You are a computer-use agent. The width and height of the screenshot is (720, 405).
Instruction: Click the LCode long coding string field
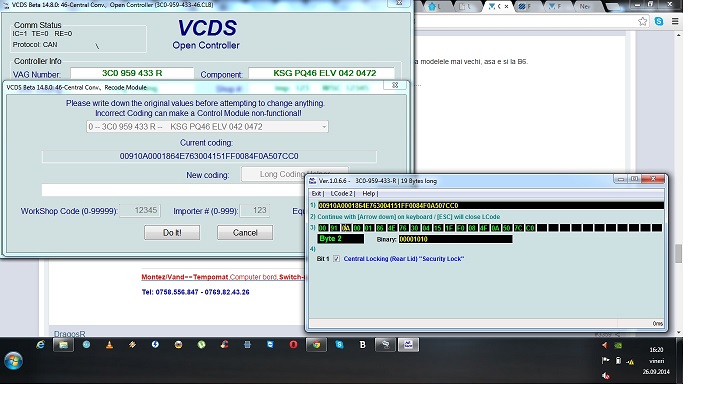pyautogui.click(x=490, y=206)
